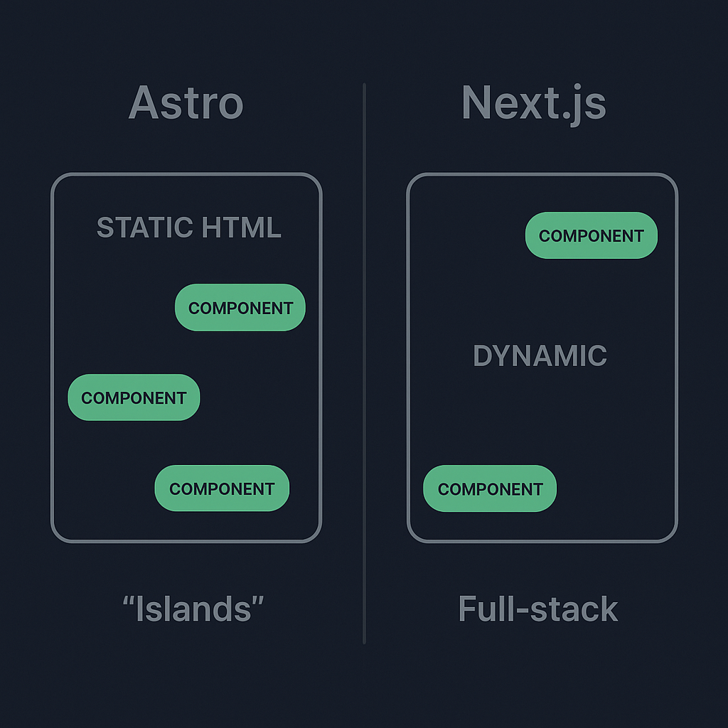Image resolution: width=728 pixels, height=728 pixels.
Task: Click the "Islands" caption
Action: pyautogui.click(x=193, y=609)
